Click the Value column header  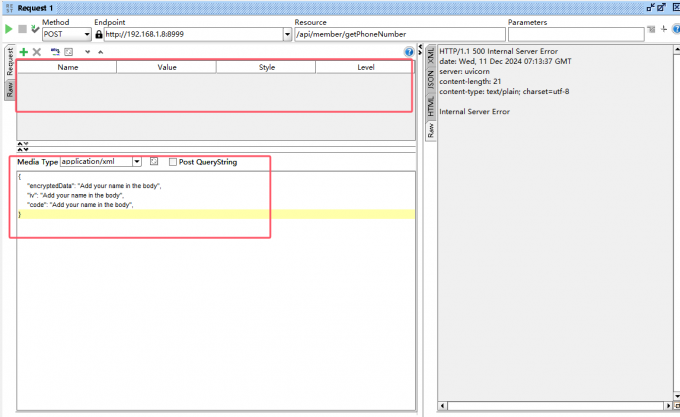tap(167, 67)
